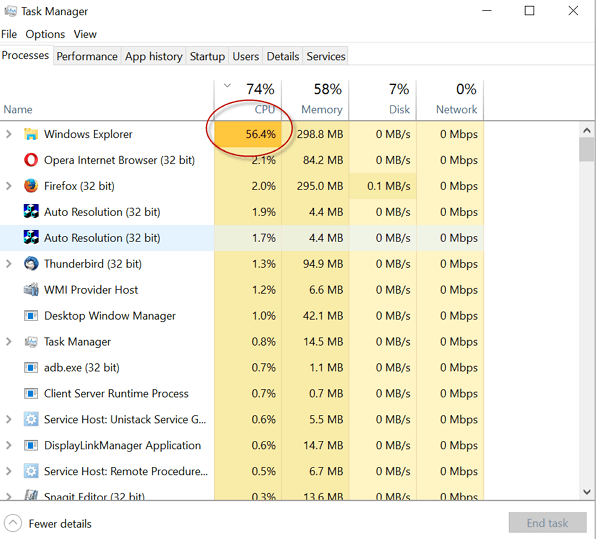Image resolution: width=596 pixels, height=540 pixels.
Task: Click the Fewer details label
Action: click(x=60, y=524)
